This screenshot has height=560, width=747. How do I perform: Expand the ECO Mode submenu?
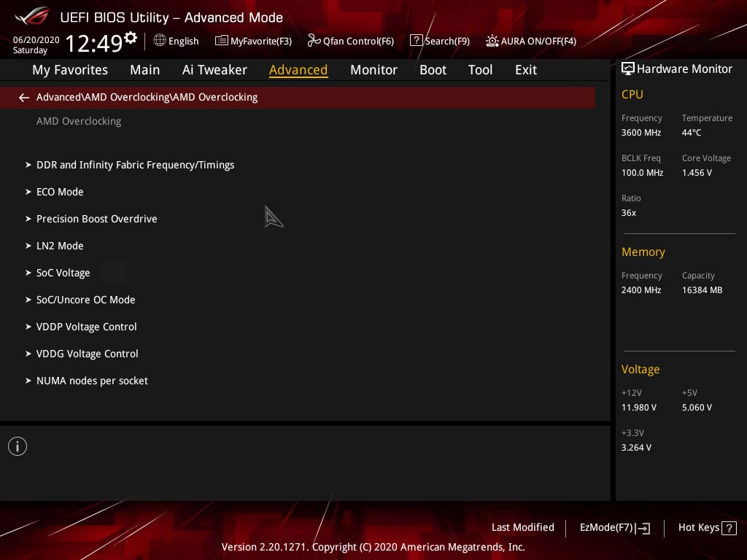click(x=60, y=192)
